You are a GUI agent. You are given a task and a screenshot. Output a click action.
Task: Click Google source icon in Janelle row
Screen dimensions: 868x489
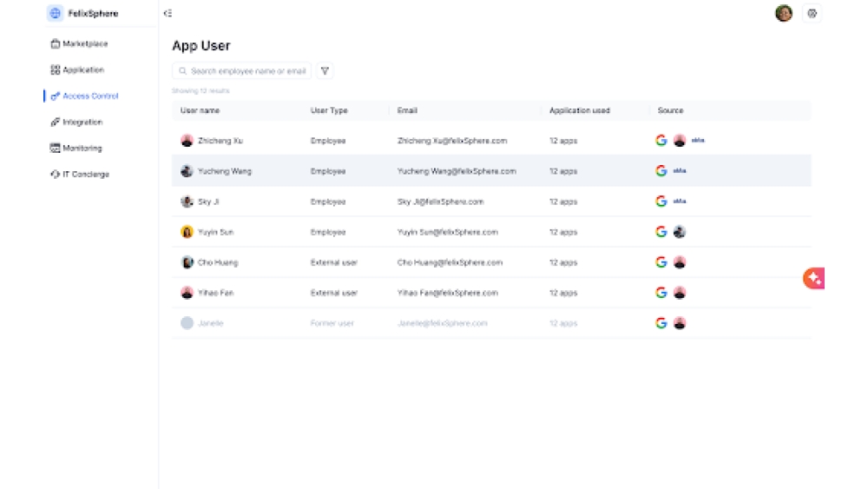point(661,323)
